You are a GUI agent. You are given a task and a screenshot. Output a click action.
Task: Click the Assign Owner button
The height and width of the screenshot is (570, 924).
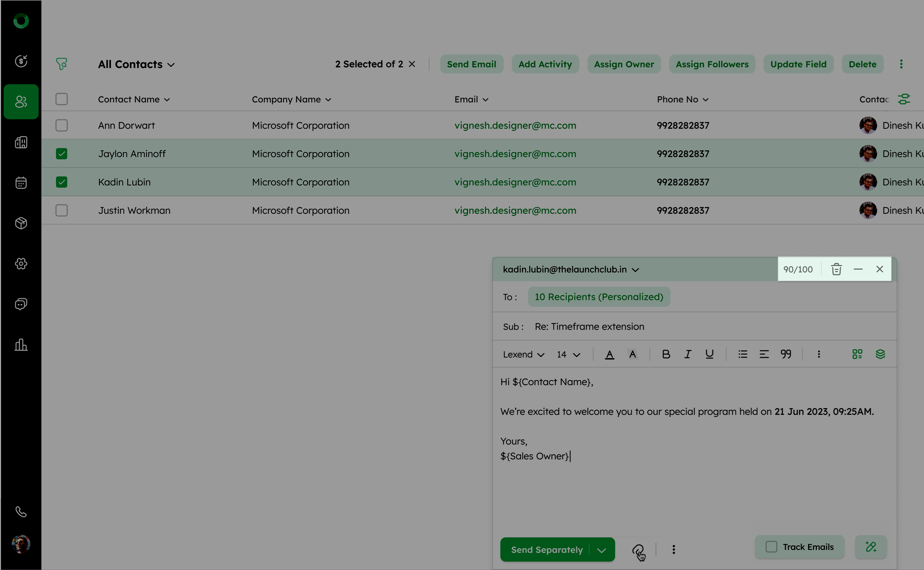(624, 64)
